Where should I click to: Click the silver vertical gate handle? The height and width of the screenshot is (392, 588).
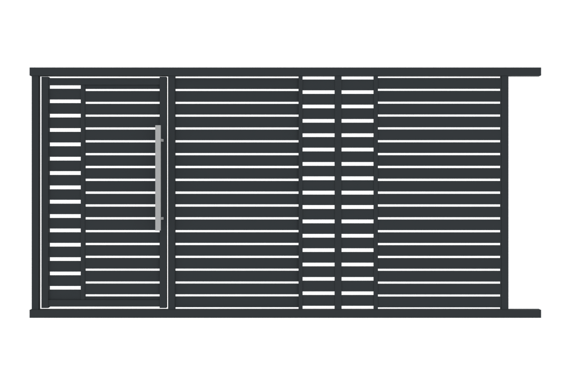[x=158, y=178]
